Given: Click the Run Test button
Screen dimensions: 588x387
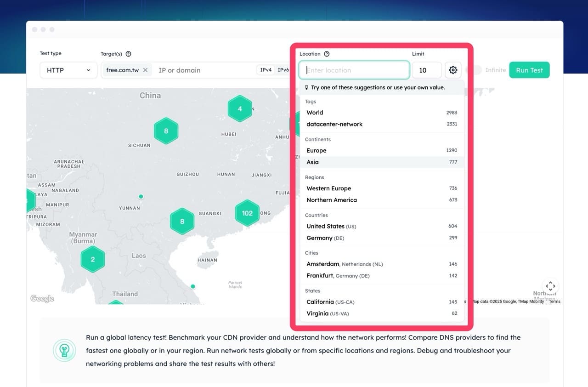Looking at the screenshot, I should [x=529, y=70].
